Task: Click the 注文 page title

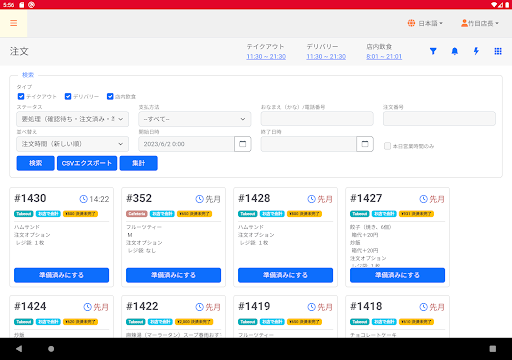Action: pyautogui.click(x=19, y=51)
